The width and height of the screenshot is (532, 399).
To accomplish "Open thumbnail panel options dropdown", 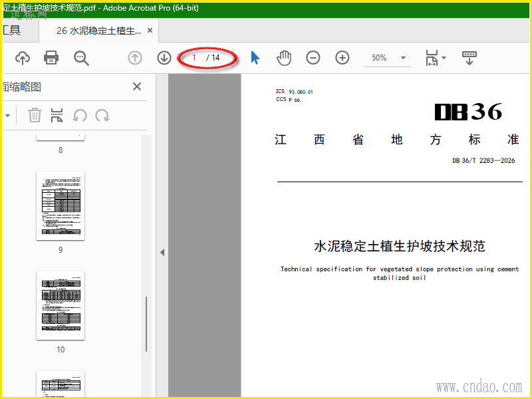I will coord(7,116).
